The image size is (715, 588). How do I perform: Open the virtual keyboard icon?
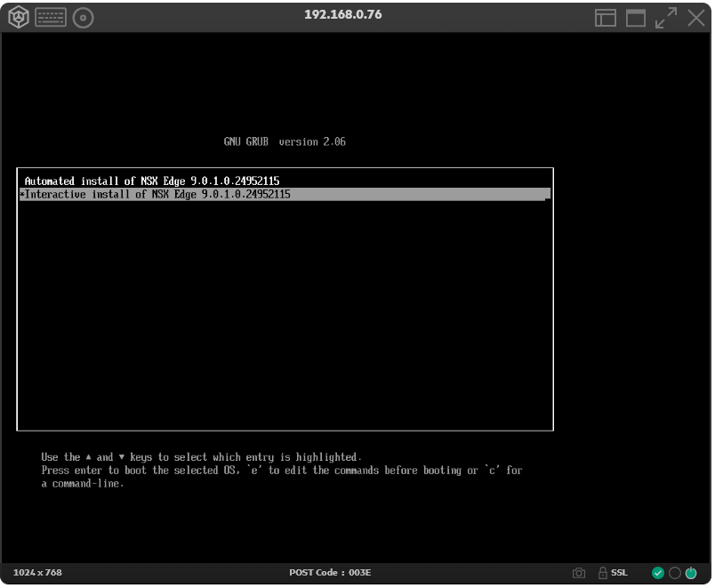click(x=51, y=17)
